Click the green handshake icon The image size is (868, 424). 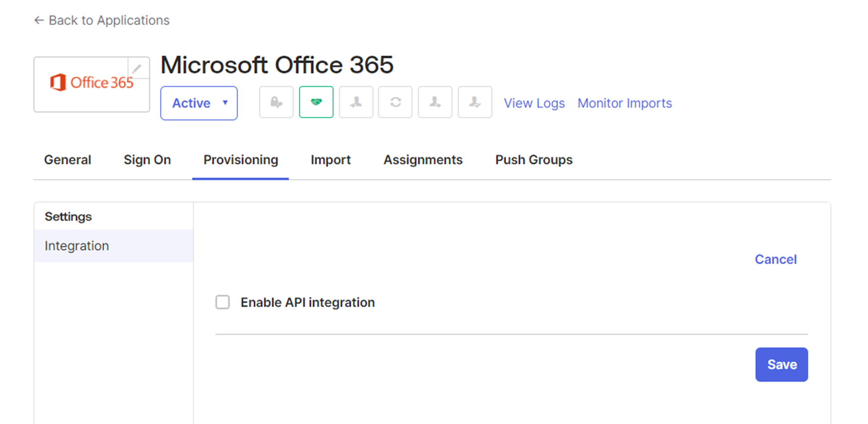[x=316, y=103]
